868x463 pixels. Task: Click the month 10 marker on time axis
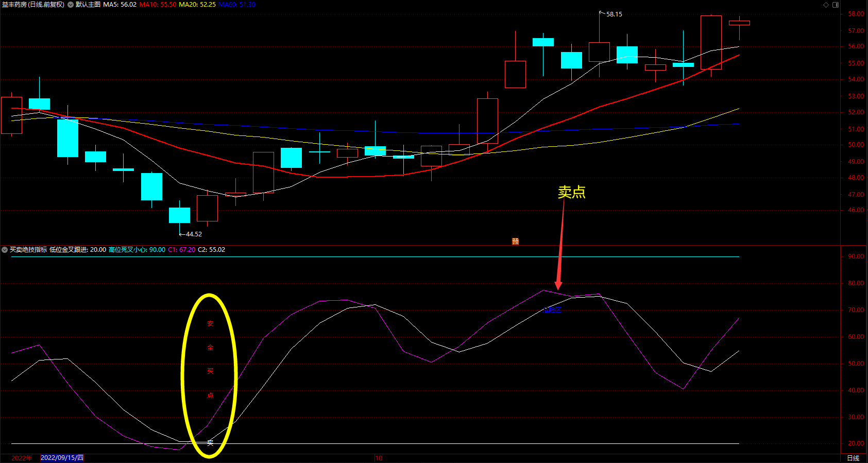click(x=379, y=458)
